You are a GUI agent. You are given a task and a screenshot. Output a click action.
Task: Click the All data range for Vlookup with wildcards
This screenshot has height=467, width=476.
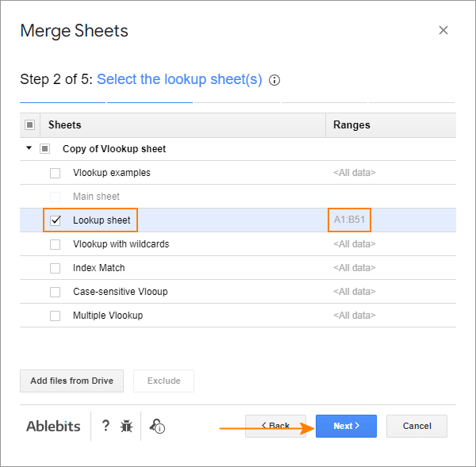pyautogui.click(x=355, y=244)
